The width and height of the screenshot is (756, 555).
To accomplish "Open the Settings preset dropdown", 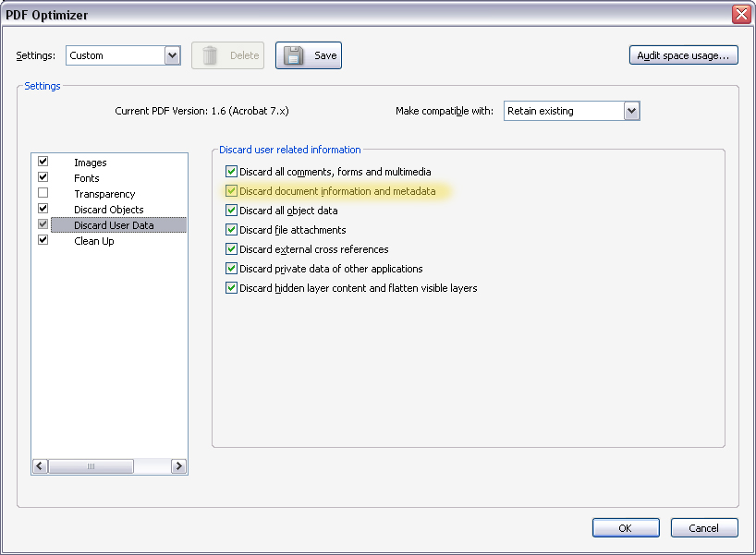I will (x=172, y=55).
